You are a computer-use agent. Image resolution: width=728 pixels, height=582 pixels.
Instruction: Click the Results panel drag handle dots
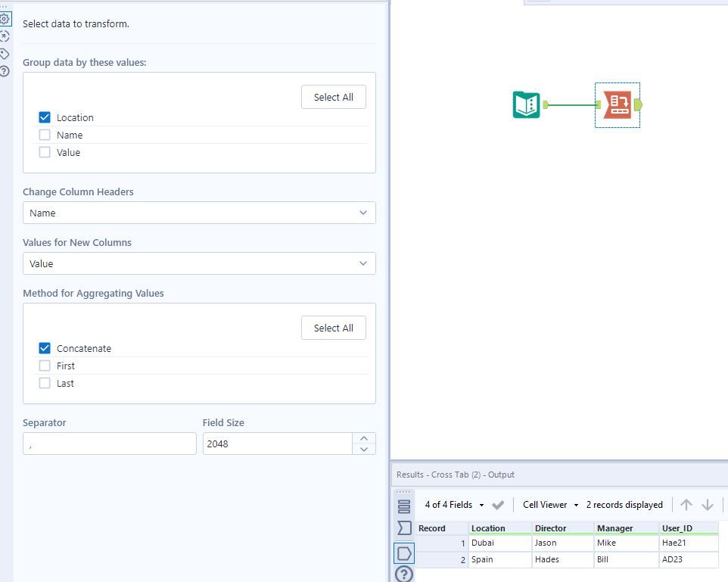point(403,492)
